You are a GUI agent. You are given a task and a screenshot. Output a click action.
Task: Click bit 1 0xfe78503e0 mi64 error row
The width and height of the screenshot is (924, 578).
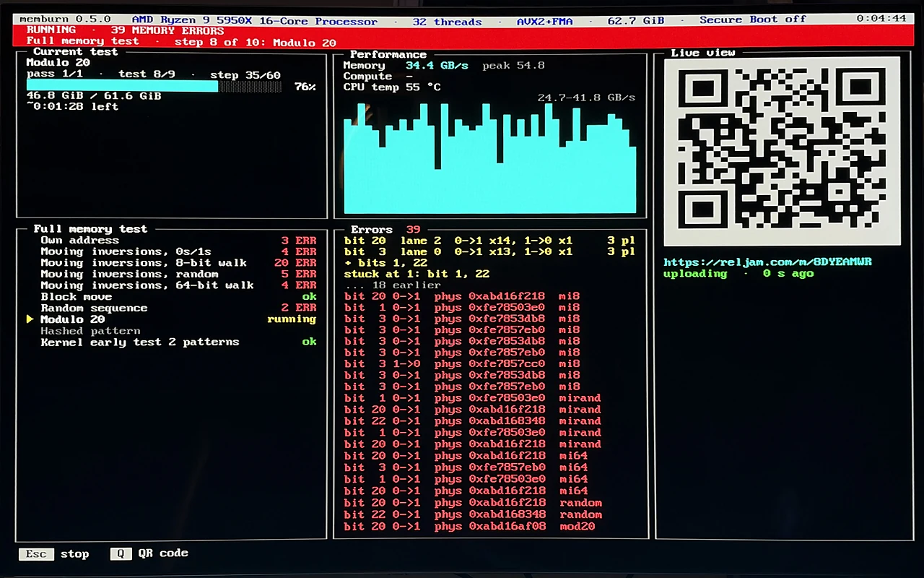466,478
